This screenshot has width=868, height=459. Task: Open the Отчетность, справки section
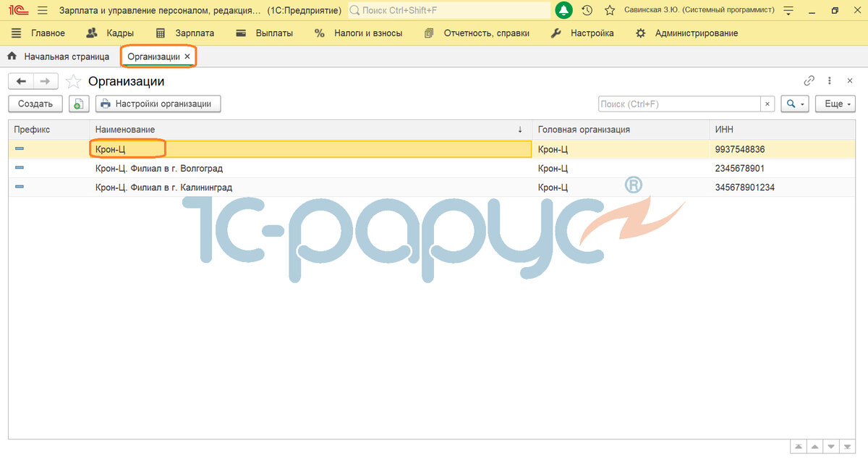click(477, 33)
